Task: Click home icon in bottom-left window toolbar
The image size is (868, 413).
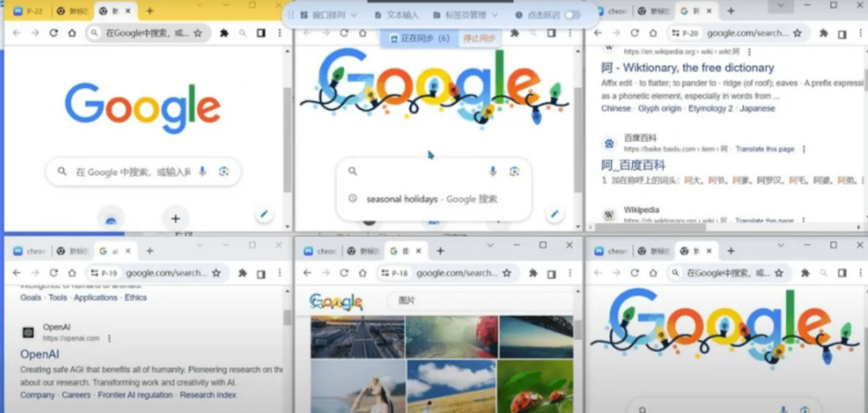Action: 72,273
